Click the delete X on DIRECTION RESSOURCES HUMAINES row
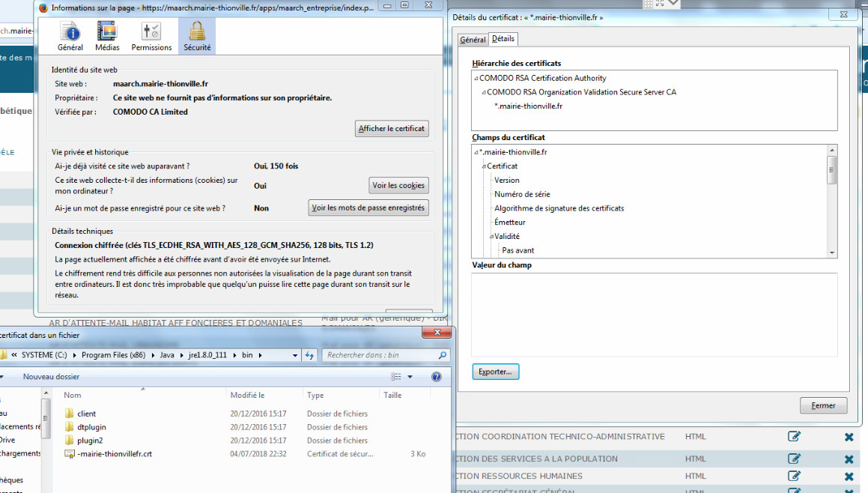The width and height of the screenshot is (868, 493). point(849,476)
